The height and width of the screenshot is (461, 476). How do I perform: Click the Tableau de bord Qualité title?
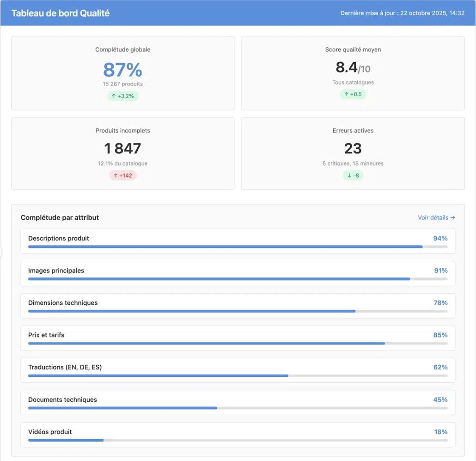coord(61,13)
